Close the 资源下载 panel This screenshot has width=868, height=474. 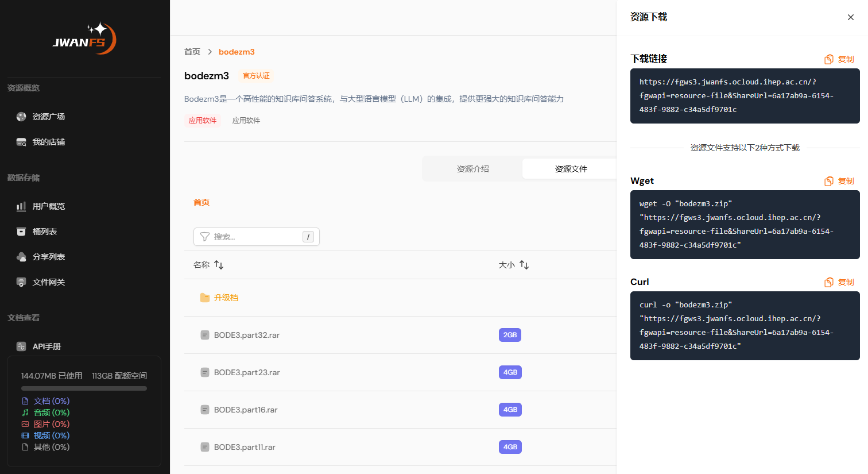(x=851, y=17)
